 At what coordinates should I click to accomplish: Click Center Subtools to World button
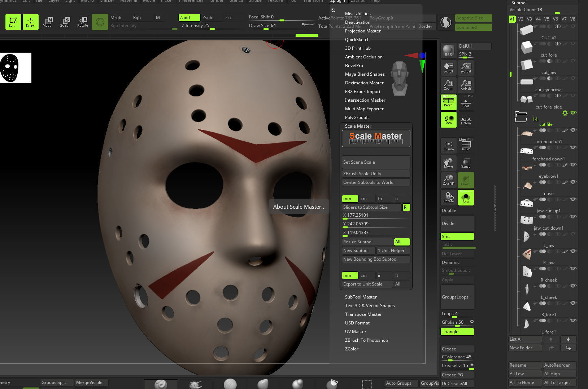click(376, 182)
